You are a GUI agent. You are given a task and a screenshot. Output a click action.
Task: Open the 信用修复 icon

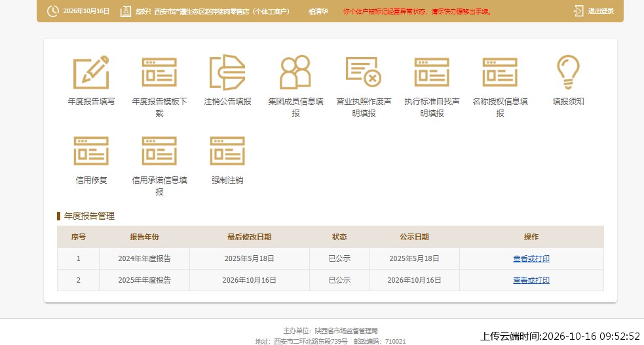pyautogui.click(x=91, y=151)
